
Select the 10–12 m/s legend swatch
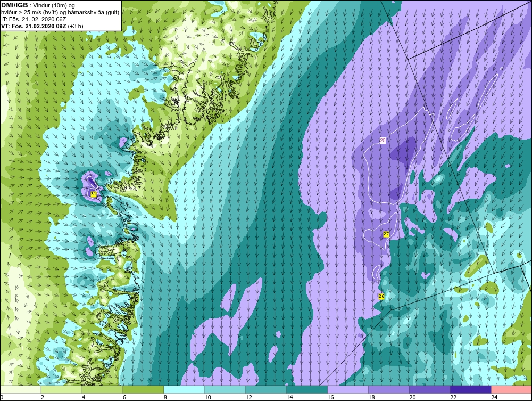click(x=225, y=389)
